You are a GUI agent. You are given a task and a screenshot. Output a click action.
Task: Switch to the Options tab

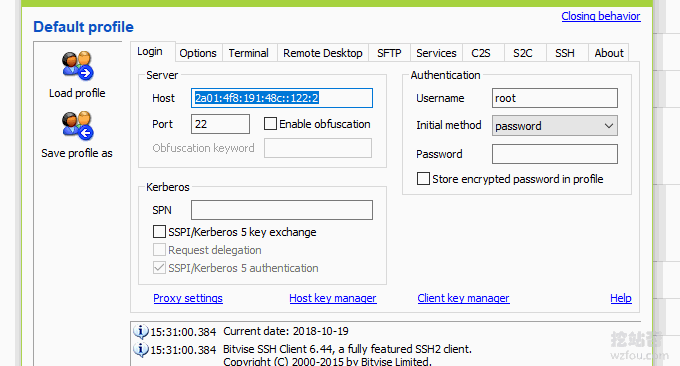[198, 53]
